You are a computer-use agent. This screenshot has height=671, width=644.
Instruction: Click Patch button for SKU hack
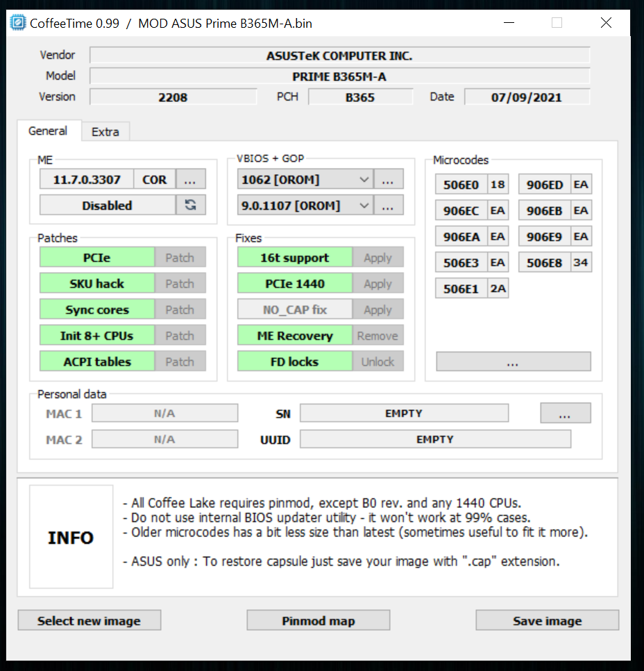180,283
